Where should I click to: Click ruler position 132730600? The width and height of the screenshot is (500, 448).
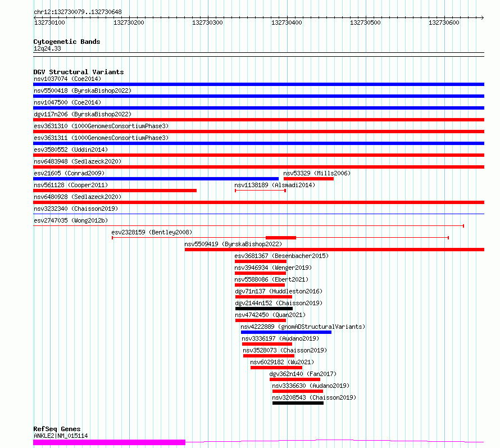click(444, 22)
